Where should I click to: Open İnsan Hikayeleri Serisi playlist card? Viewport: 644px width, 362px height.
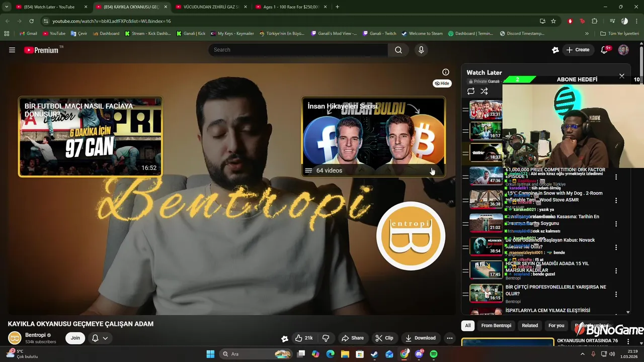(373, 137)
